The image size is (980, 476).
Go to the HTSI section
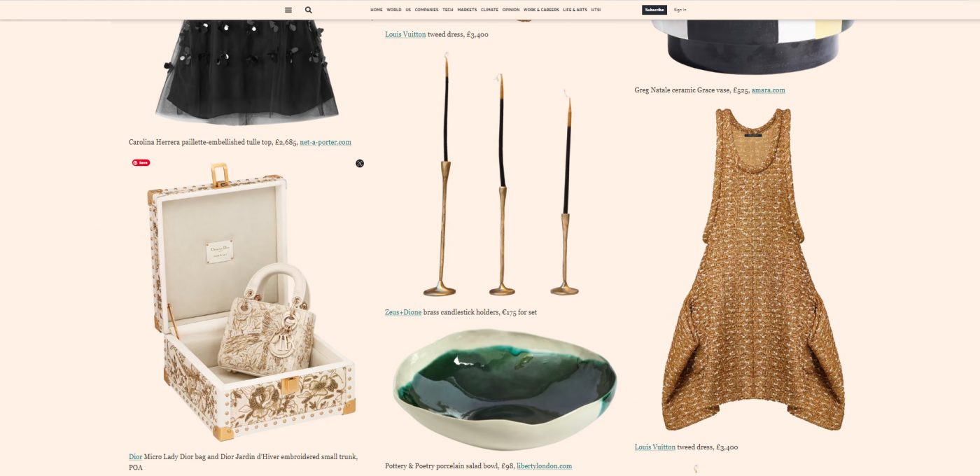coord(596,10)
